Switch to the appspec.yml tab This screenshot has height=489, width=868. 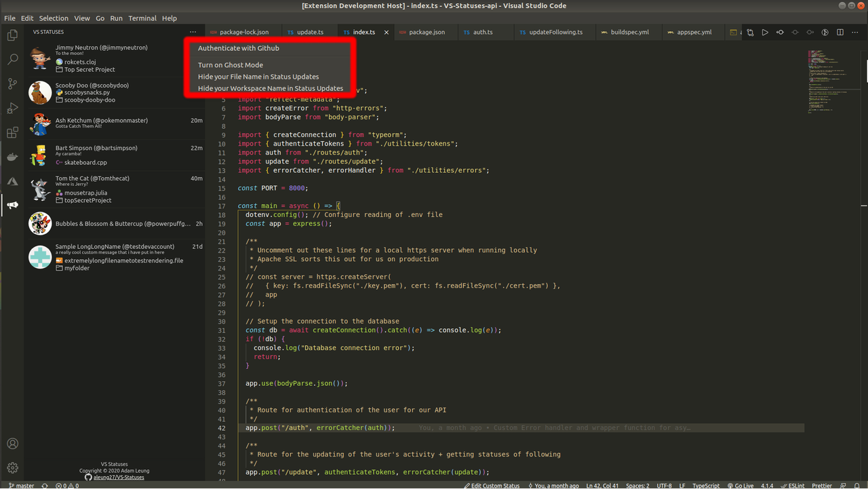pyautogui.click(x=694, y=32)
